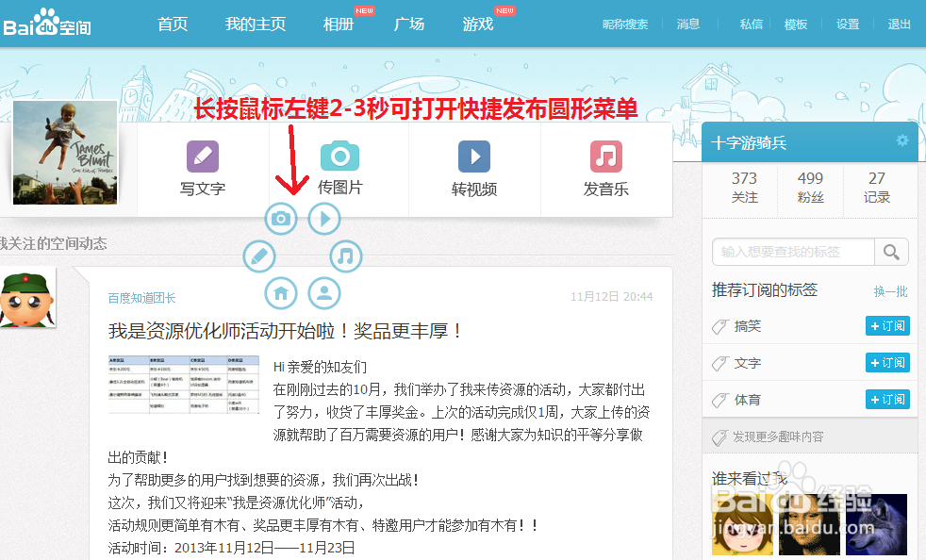Viewport: 926px width, 560px height.
Task: Select music note icon in circular menu
Action: (345, 256)
